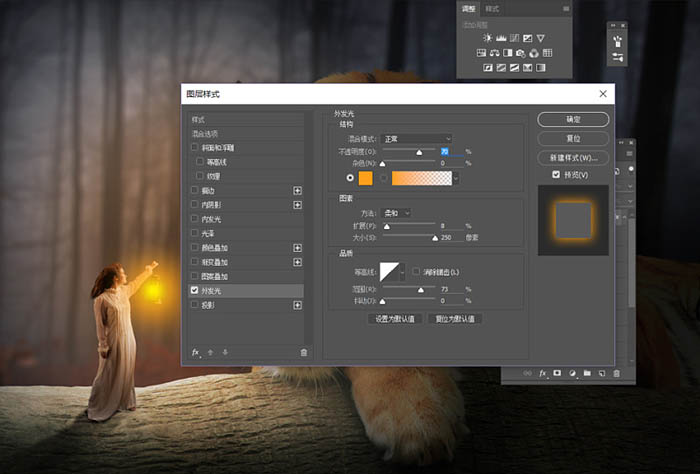The image size is (700, 474).
Task: Add layer mask in Layers panel footer
Action: 557,373
